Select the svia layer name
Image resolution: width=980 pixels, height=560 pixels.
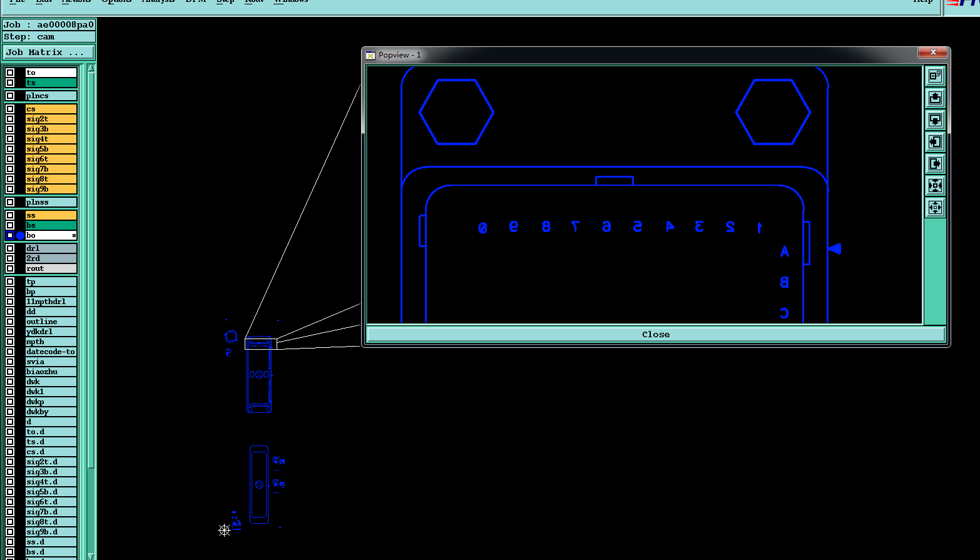(x=51, y=362)
